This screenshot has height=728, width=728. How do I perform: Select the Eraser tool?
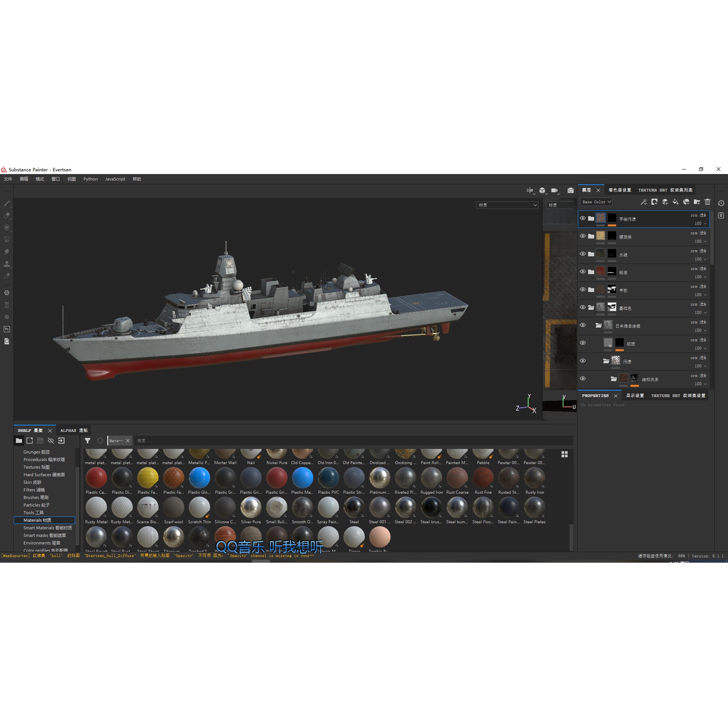point(7,215)
